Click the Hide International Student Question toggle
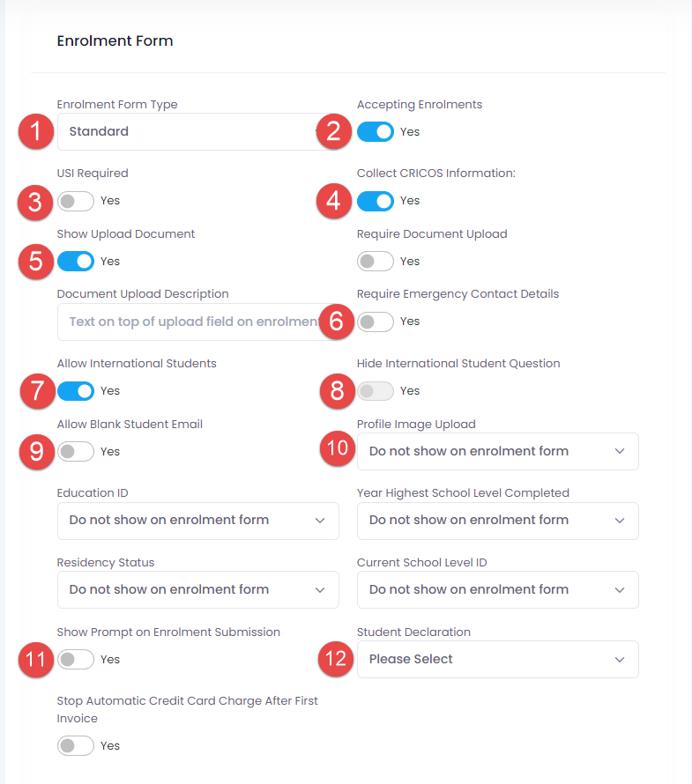This screenshot has width=692, height=784. coord(376,391)
